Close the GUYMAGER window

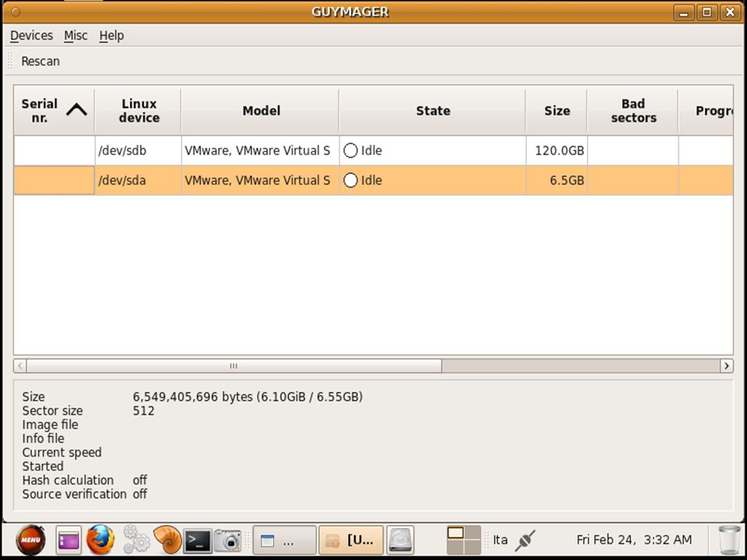point(730,12)
